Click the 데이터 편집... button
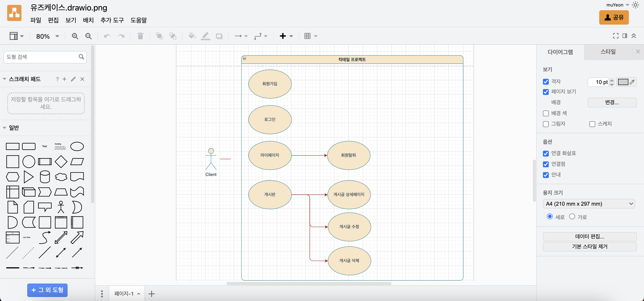Screen dimensions: 644x301 tap(589, 237)
